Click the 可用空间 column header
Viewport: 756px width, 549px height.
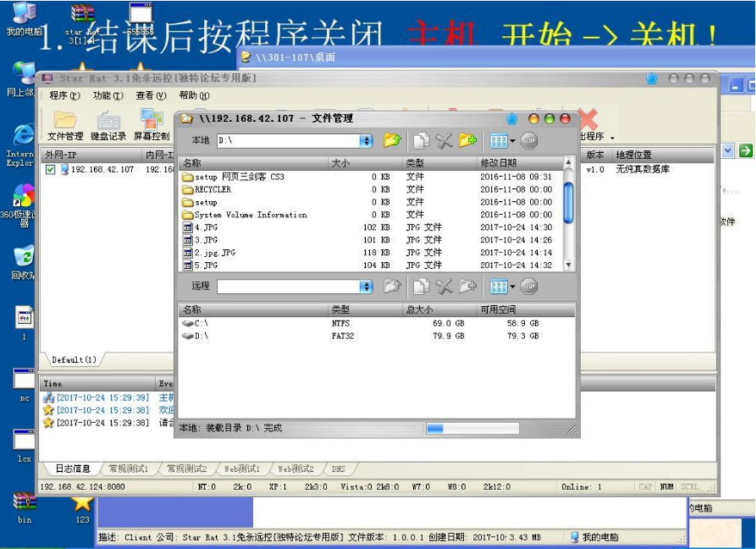point(526,309)
